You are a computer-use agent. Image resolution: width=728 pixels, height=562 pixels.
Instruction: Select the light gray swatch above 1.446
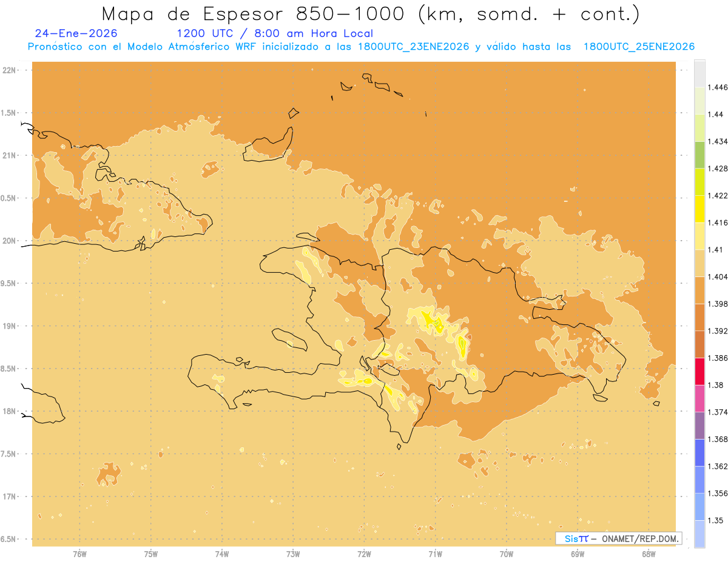pos(699,73)
